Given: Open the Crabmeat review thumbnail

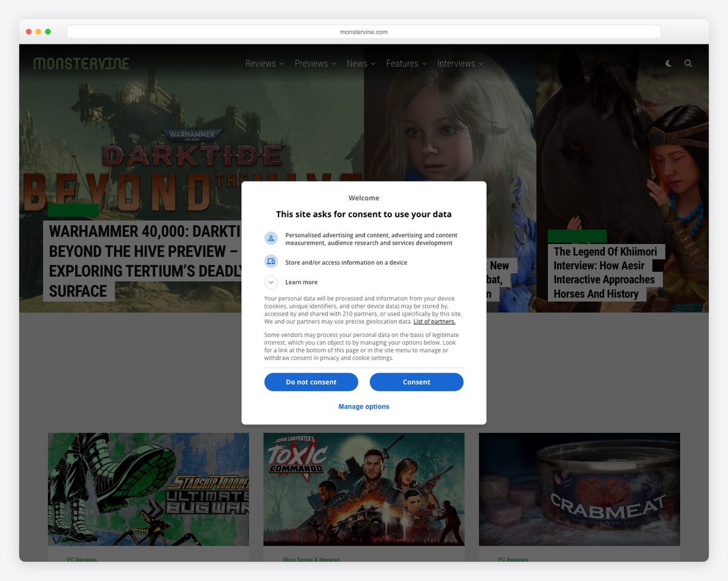Looking at the screenshot, I should (579, 489).
